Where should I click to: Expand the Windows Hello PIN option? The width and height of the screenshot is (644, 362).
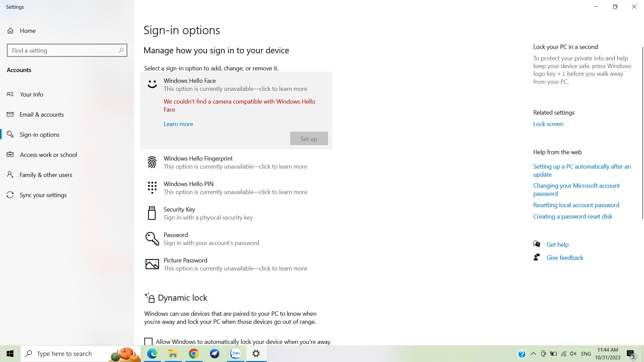(236, 188)
